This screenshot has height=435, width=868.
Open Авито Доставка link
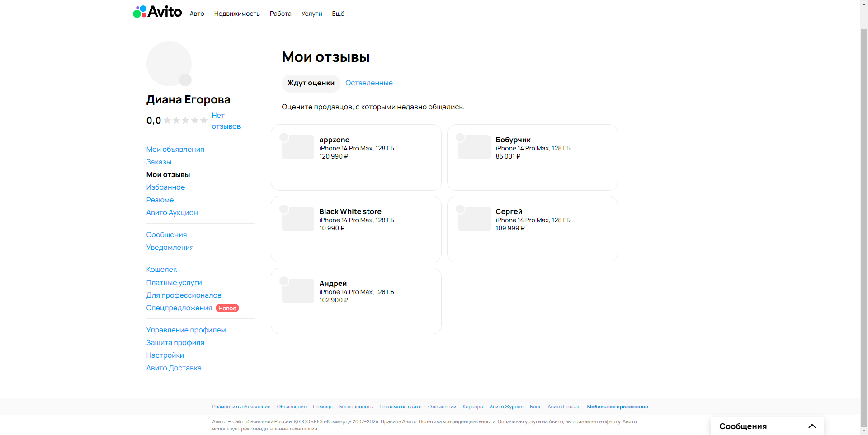coord(174,368)
